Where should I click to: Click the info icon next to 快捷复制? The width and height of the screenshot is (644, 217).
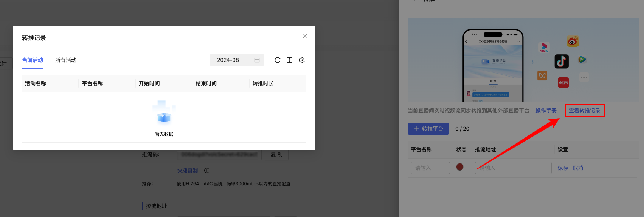(x=207, y=171)
